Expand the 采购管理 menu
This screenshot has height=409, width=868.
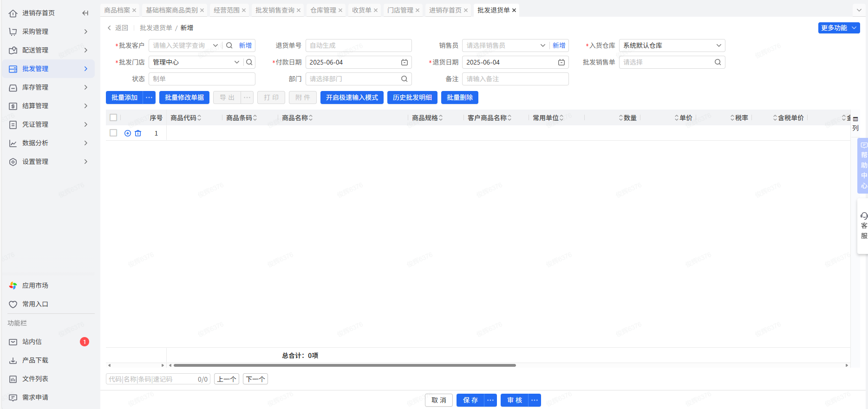[48, 32]
